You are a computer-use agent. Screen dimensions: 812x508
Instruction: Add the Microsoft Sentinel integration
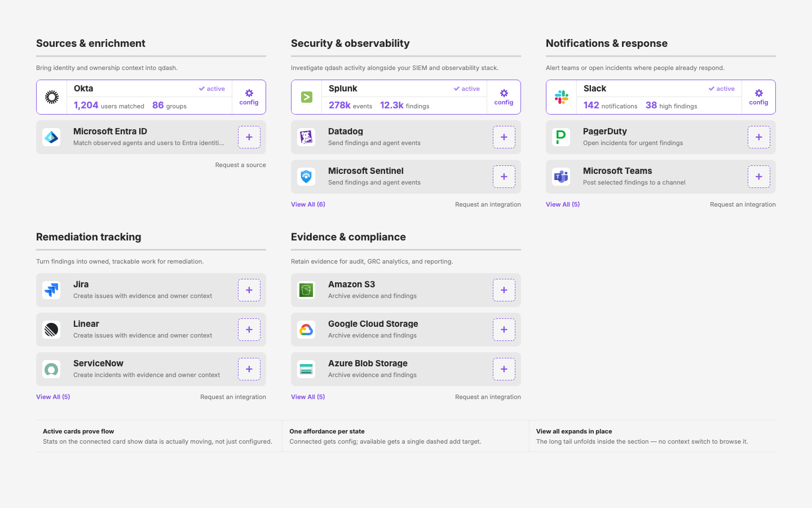click(504, 177)
